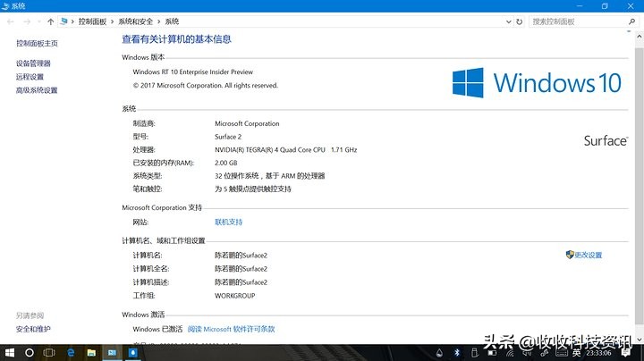
Task: Expand the chevron after 系统和安全 breadcrumb
Action: (x=159, y=21)
